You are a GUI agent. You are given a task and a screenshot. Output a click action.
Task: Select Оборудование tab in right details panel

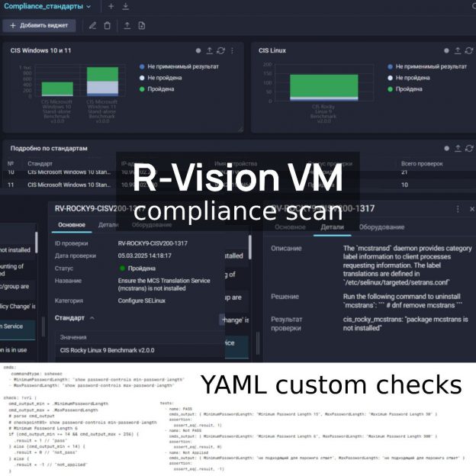tap(381, 227)
